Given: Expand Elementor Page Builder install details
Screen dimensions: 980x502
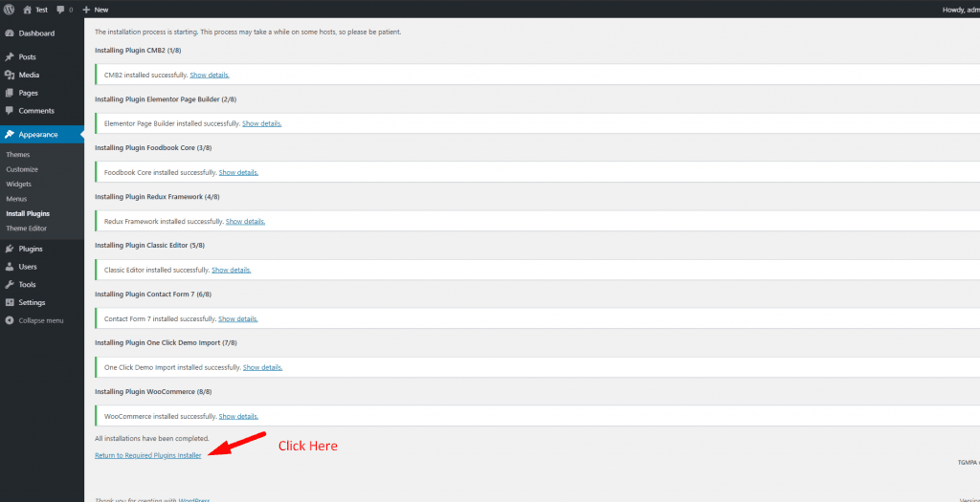Looking at the screenshot, I should 261,123.
